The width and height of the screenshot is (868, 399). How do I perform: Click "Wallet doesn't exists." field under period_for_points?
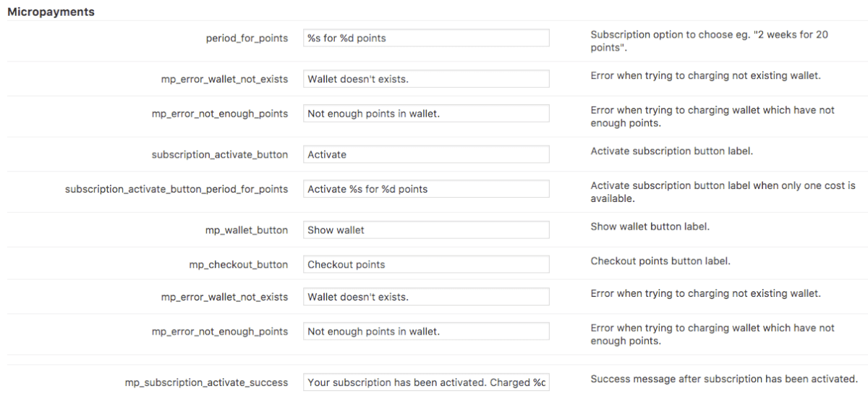tap(426, 79)
